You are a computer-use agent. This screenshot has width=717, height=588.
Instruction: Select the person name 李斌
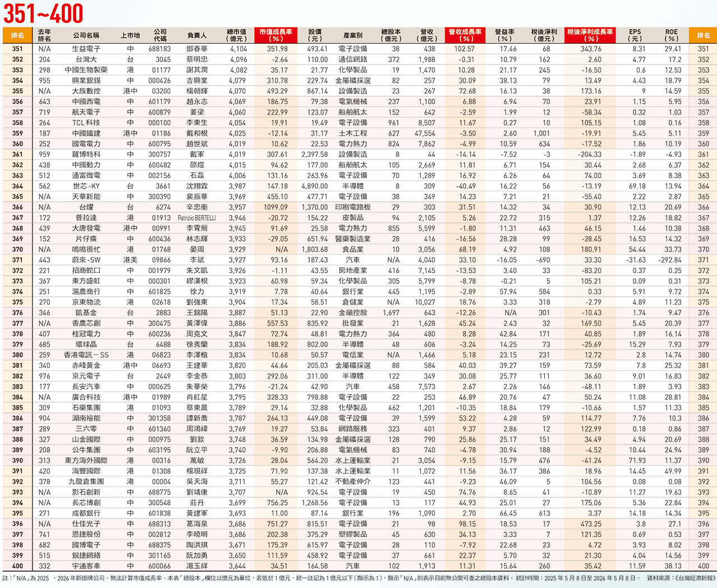point(197,260)
